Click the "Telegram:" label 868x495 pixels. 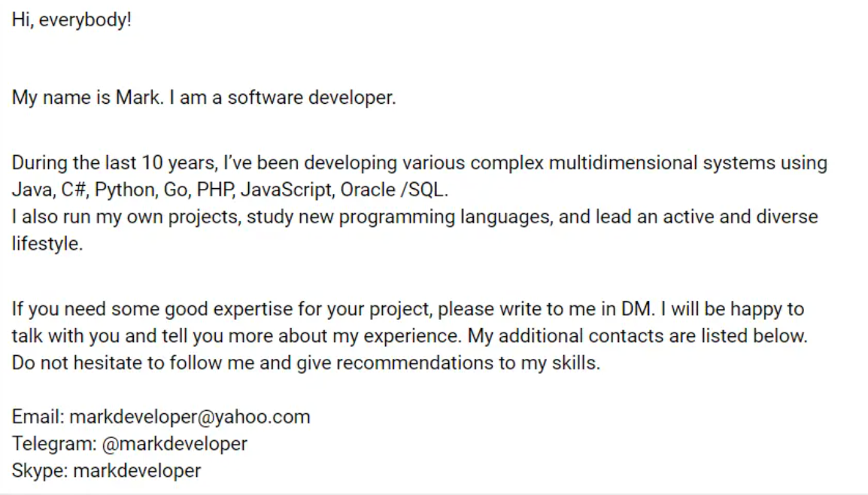pyautogui.click(x=54, y=444)
